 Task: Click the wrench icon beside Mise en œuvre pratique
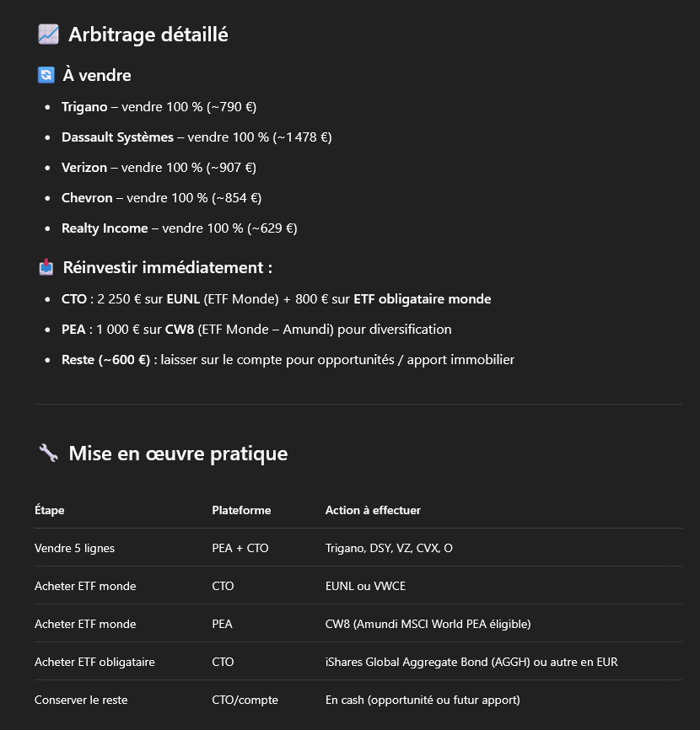[48, 453]
